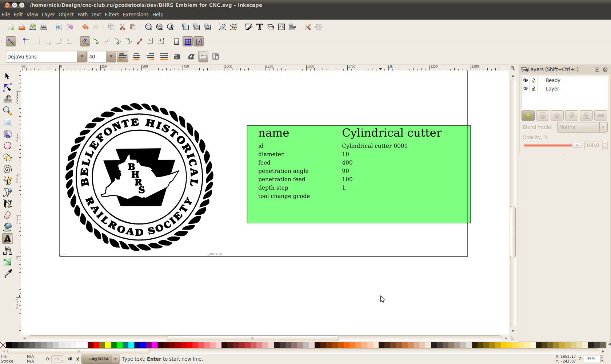Hide the Ready layer with eye icon
Screen dimensions: 611x364
526,80
